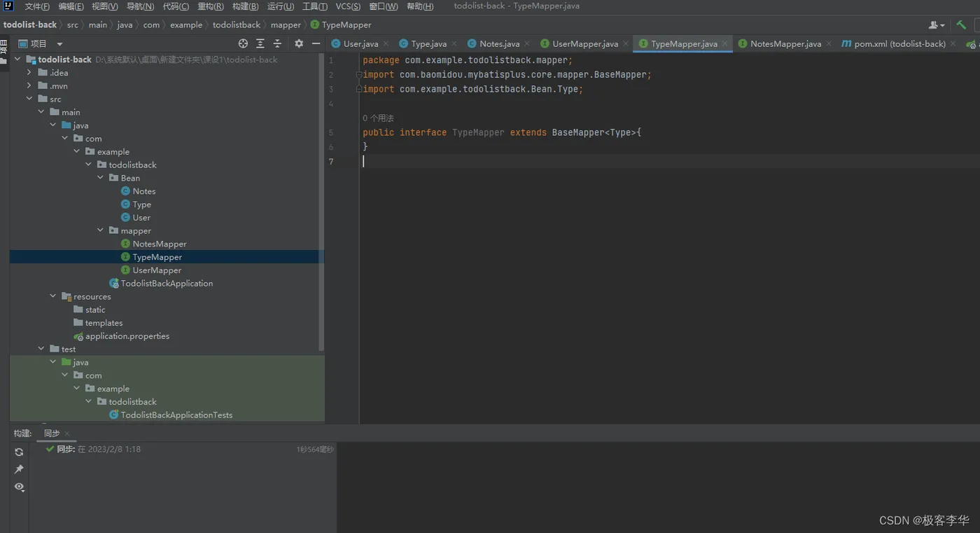Open the 重构(R) menu
This screenshot has width=980, height=533.
tap(211, 6)
